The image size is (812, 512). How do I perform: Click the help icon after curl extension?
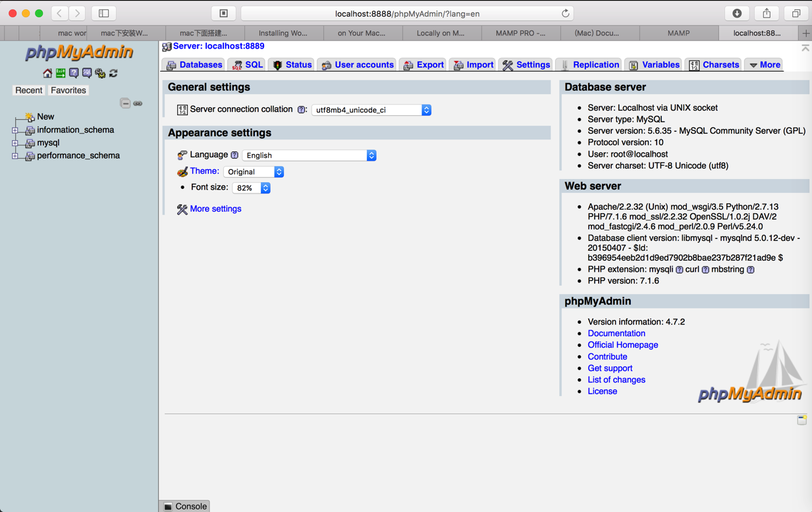click(705, 270)
